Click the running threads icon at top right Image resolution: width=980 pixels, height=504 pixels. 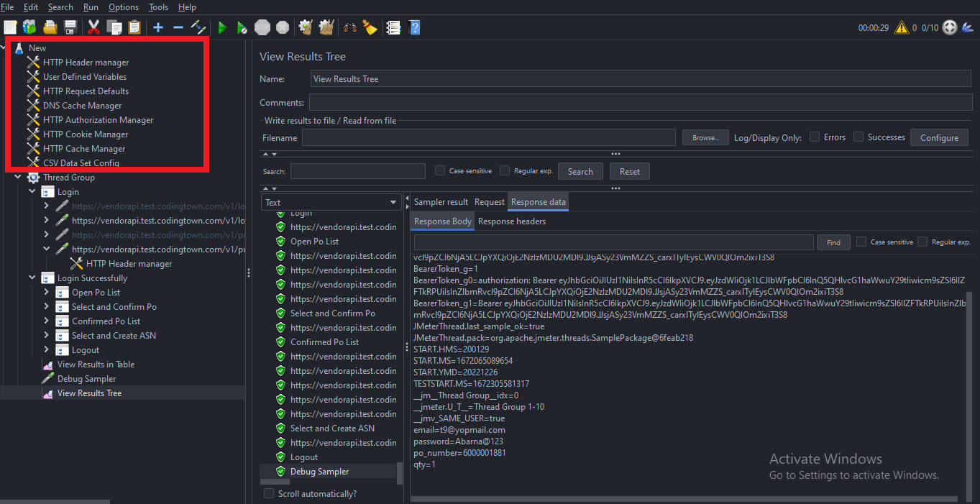950,28
